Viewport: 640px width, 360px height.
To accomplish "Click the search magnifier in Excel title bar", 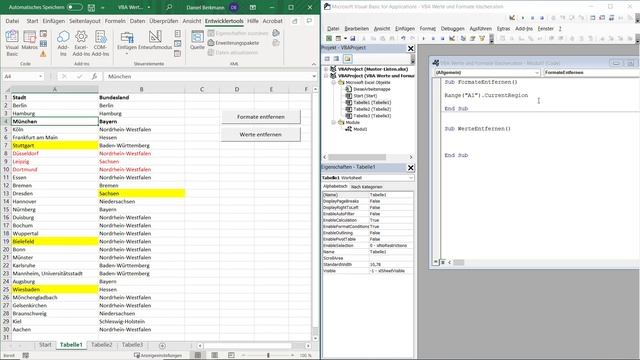I will 169,7.
